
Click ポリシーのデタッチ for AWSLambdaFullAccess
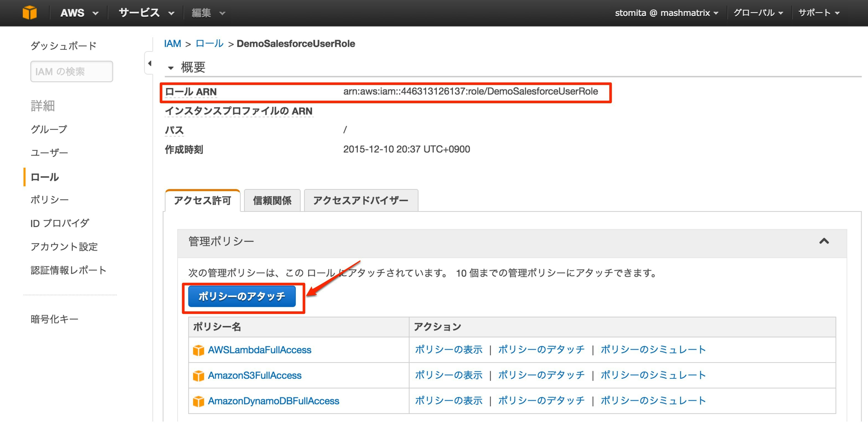point(541,350)
